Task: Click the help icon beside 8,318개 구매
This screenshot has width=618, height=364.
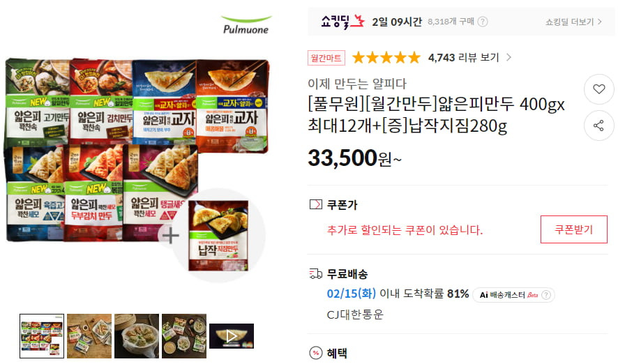Action: tap(483, 22)
